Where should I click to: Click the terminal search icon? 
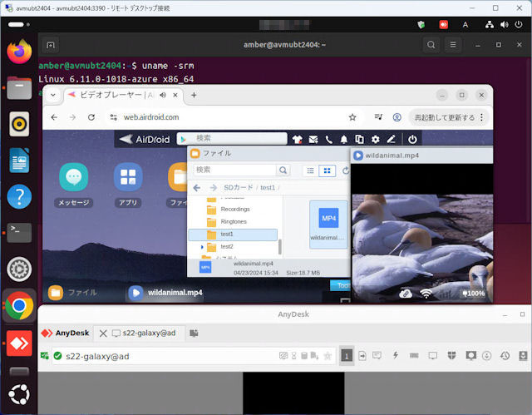pyautogui.click(x=431, y=45)
